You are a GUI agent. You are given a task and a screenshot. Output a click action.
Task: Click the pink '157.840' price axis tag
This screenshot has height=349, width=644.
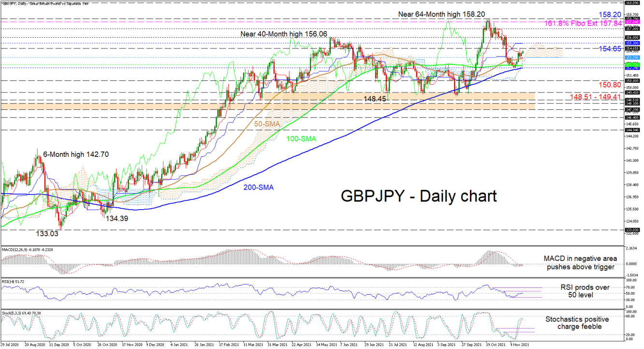pos(632,22)
